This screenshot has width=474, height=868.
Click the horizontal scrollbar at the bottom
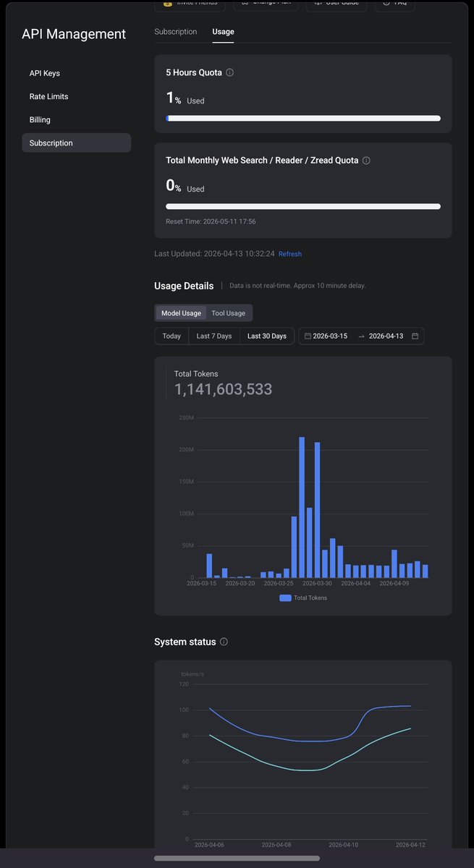click(237, 859)
